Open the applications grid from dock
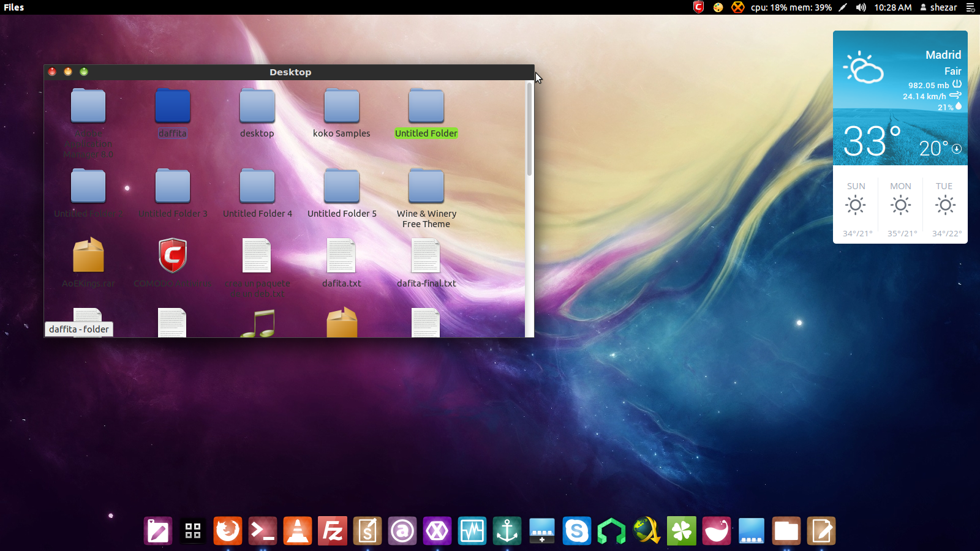 tap(193, 531)
